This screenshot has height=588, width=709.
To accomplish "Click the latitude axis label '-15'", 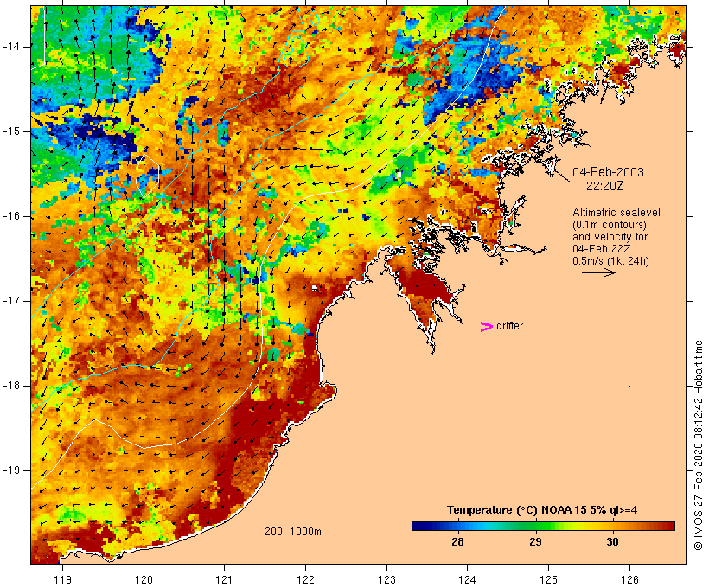I will (11, 131).
